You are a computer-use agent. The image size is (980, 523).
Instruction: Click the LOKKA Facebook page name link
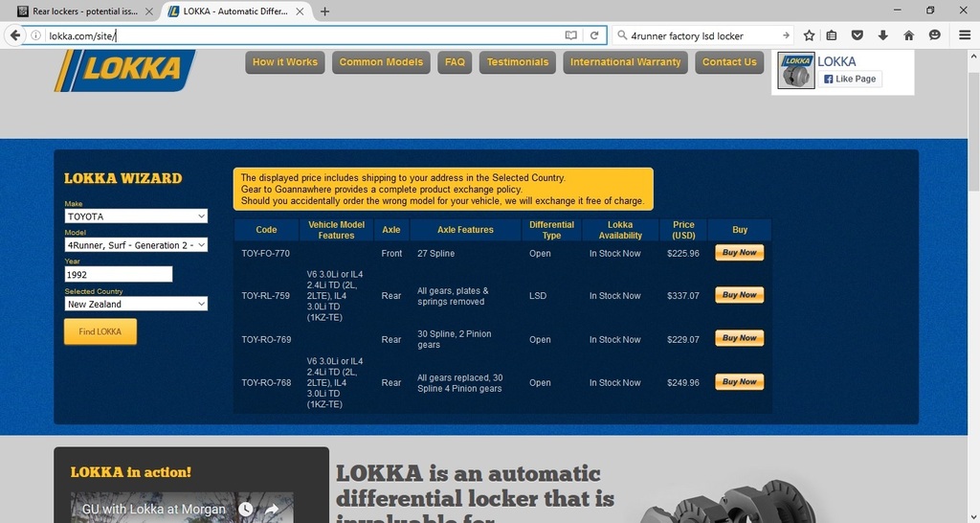(x=836, y=61)
